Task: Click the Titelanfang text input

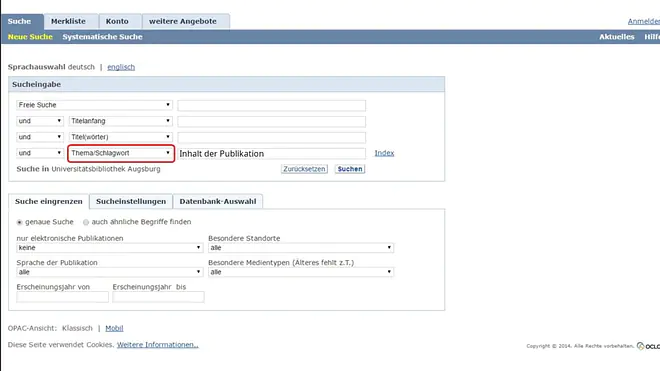Action: point(271,121)
